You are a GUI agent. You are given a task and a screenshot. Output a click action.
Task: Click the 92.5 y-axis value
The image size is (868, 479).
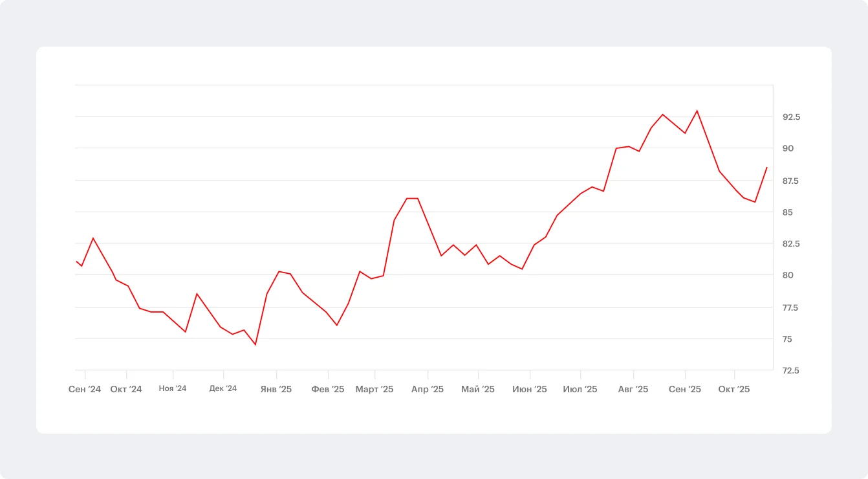pos(792,117)
